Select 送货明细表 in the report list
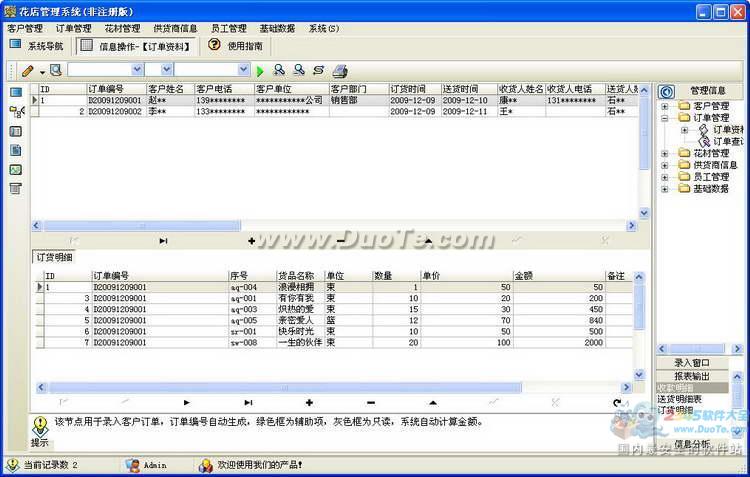750x477 pixels. tap(679, 399)
